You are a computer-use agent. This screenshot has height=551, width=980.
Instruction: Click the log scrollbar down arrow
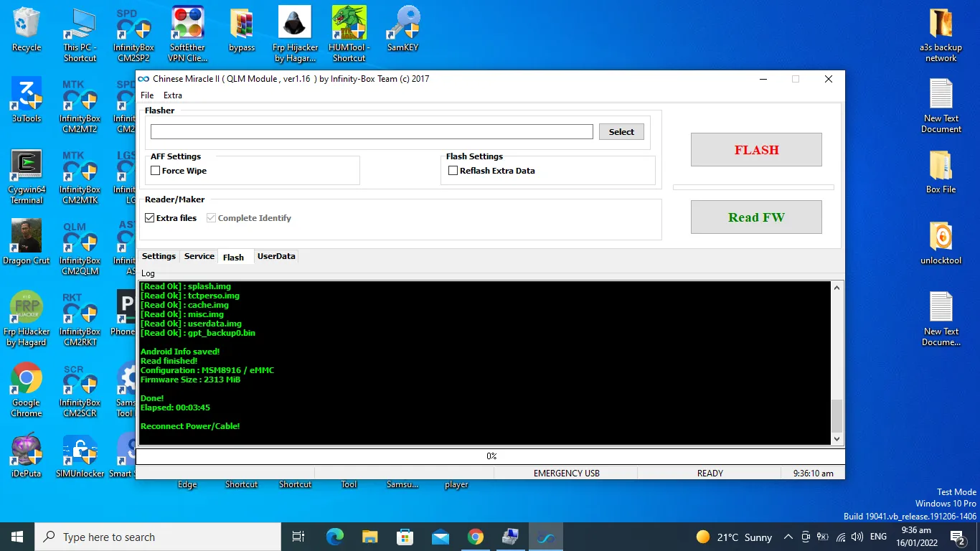(837, 438)
